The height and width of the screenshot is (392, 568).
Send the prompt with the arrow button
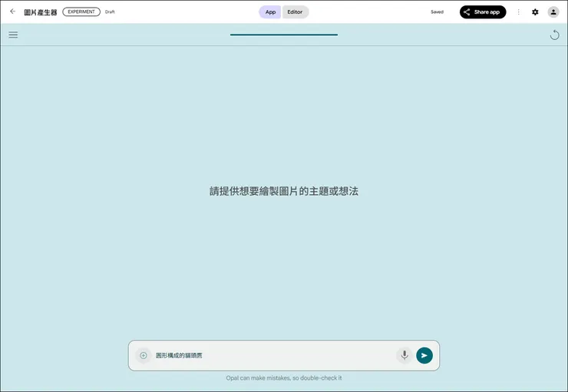point(424,355)
